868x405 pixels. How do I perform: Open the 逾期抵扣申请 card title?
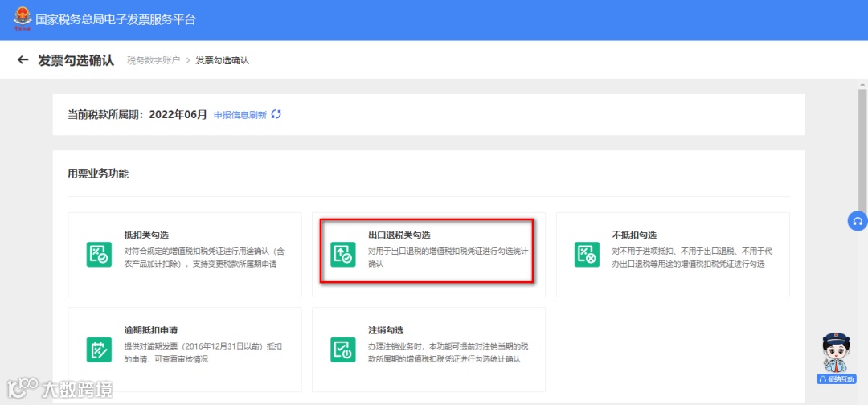coord(151,330)
